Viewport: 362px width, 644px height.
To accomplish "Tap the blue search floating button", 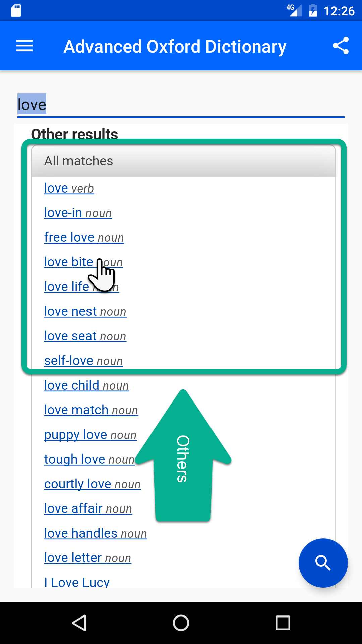I will (x=323, y=563).
